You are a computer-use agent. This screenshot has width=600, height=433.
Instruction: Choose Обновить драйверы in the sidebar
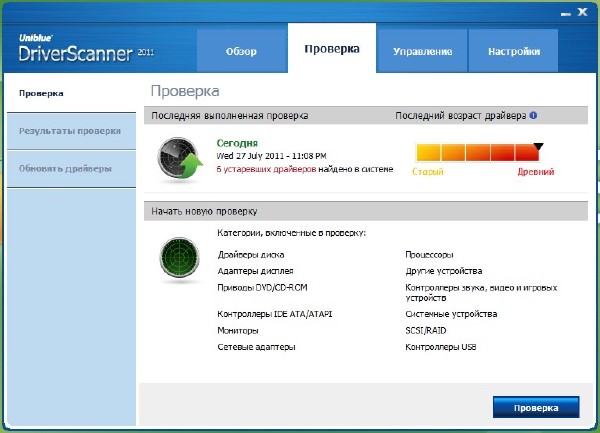click(x=65, y=168)
